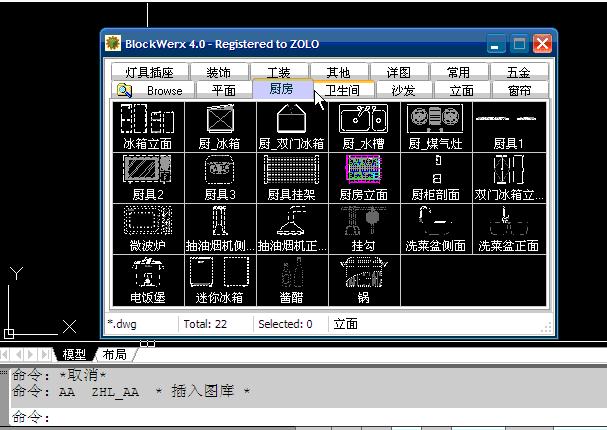Select the 洗菜盆侧面 block
This screenshot has height=430, width=607.
click(x=436, y=229)
